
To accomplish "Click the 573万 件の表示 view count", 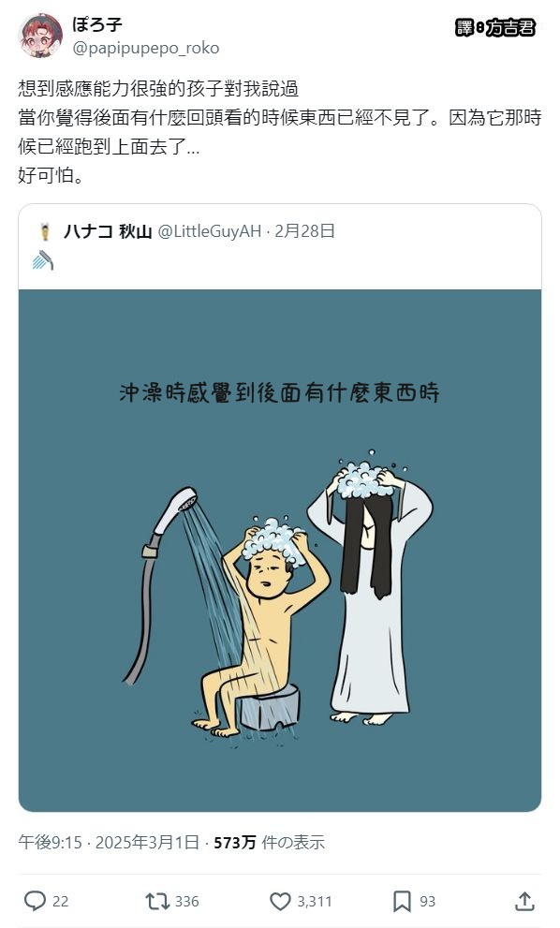I will [270, 842].
